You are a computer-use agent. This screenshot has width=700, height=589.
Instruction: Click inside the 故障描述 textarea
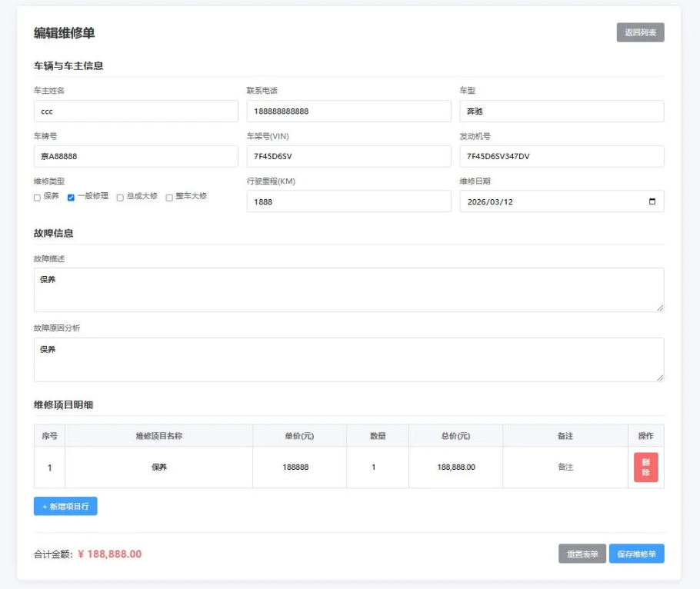pos(348,290)
